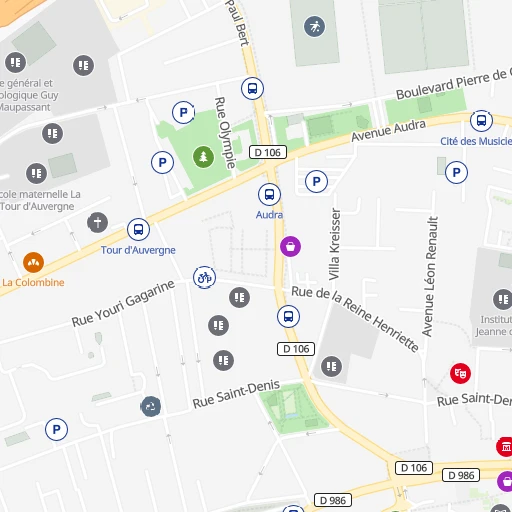This screenshot has height=512, width=512.
Task: Click the recycling point icon
Action: (151, 406)
